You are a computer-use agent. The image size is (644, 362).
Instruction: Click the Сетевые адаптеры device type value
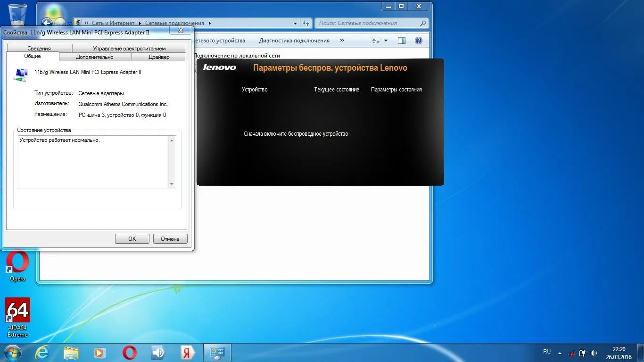coord(101,93)
